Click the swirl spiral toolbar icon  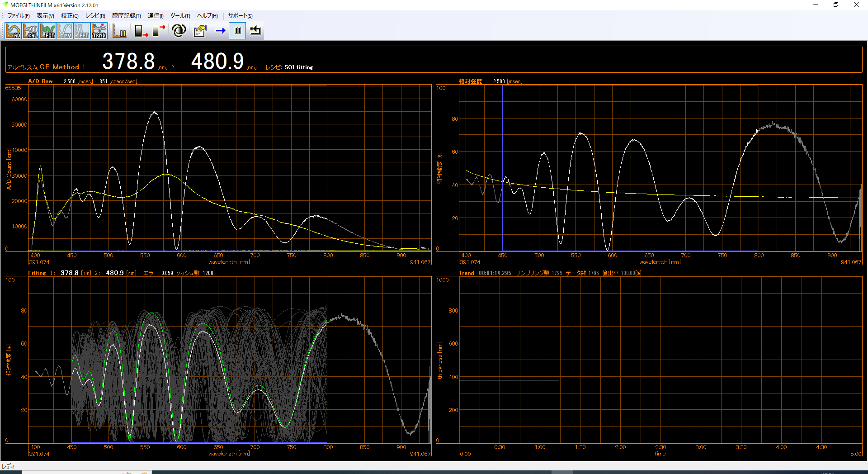click(179, 31)
